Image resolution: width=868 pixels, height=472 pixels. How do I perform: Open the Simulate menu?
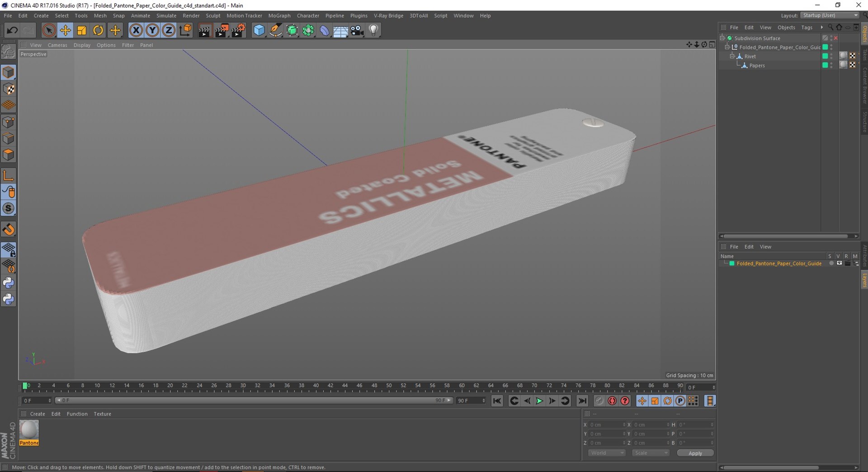pos(166,15)
